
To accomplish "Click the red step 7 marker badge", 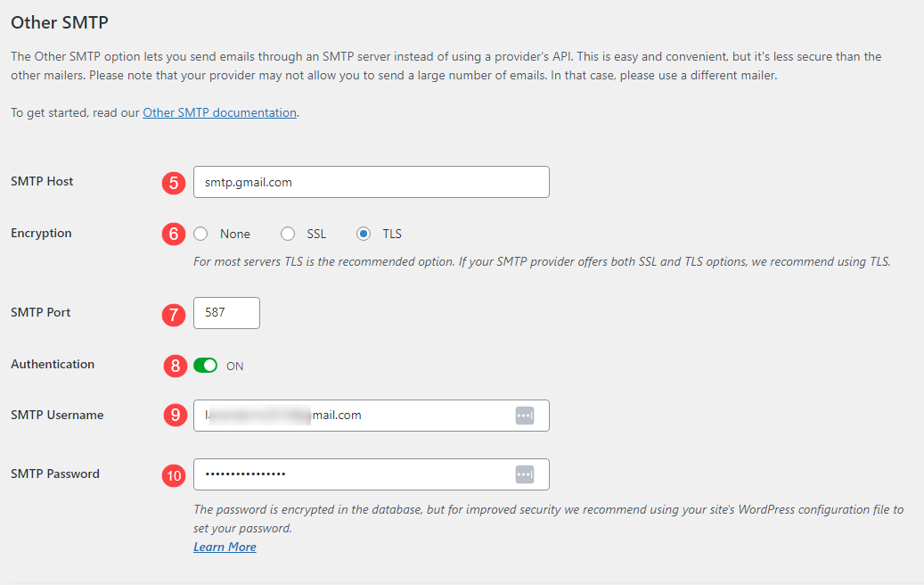I will (x=174, y=314).
